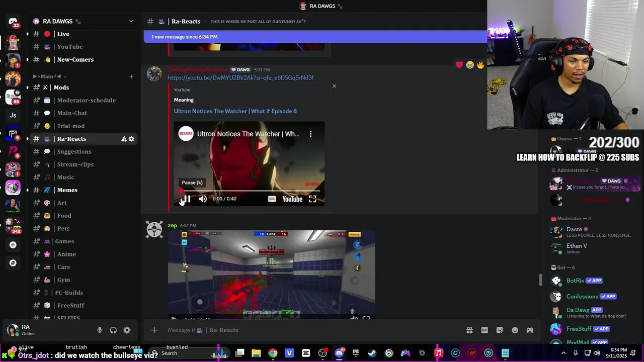Open File Explorer from the taskbar
Screen dimensions: 644x362
pos(256,353)
